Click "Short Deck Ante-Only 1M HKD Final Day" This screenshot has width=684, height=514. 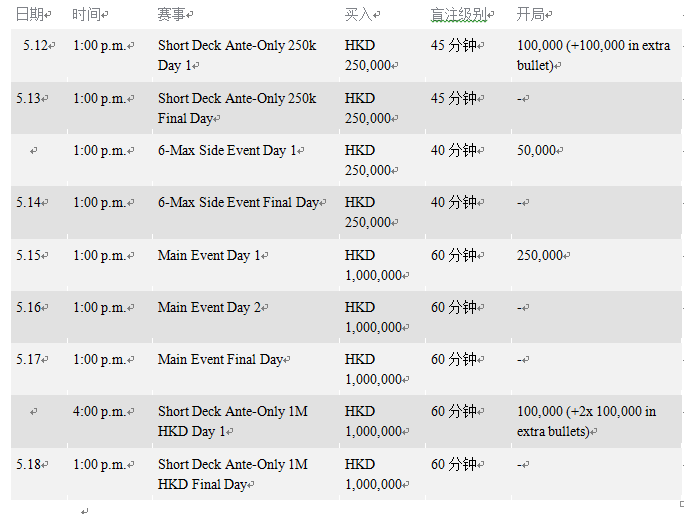(232, 474)
